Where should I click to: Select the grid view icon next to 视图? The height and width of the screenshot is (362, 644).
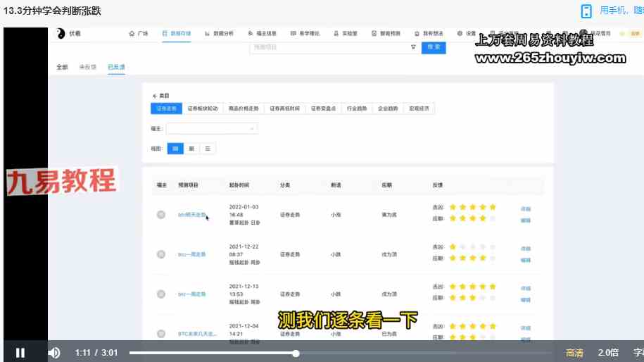tap(175, 149)
